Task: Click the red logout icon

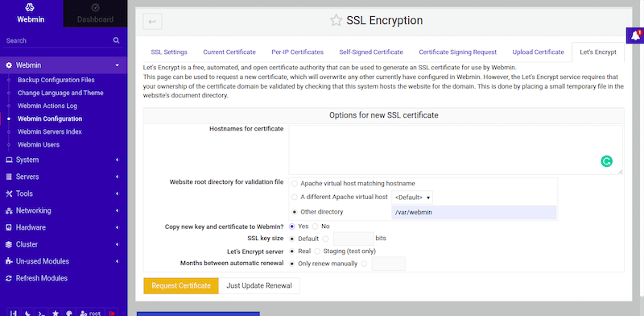Action: point(112,313)
